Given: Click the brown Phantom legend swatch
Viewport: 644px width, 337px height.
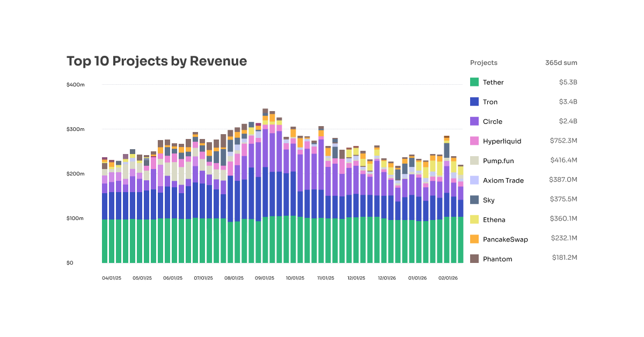Looking at the screenshot, I should coord(474,259).
